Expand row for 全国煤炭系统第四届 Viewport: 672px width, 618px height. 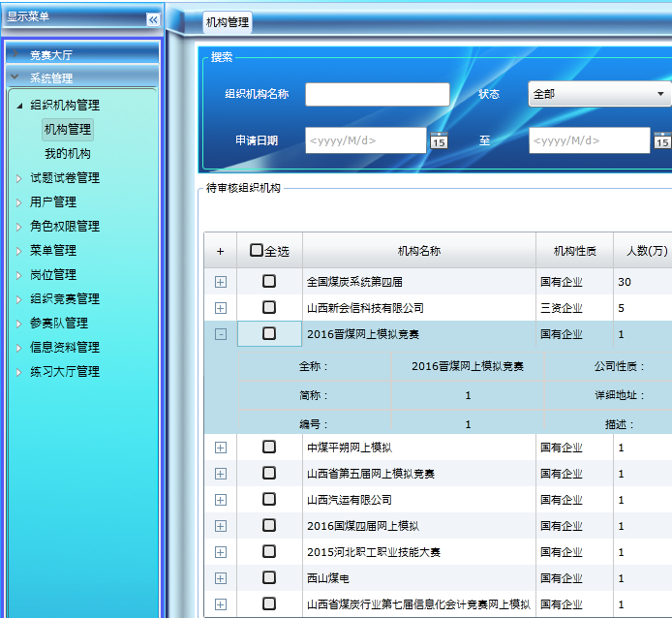[220, 282]
